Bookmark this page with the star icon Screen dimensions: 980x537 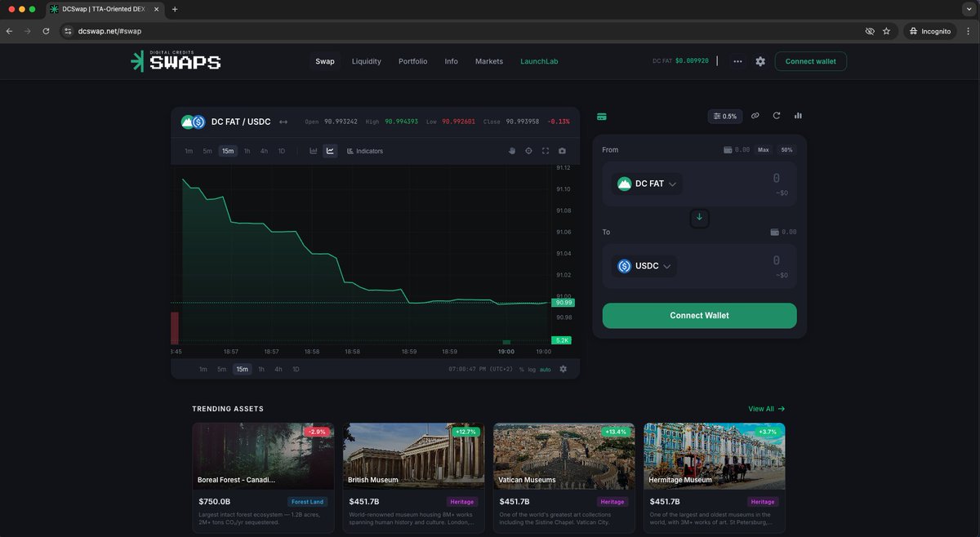pos(886,31)
